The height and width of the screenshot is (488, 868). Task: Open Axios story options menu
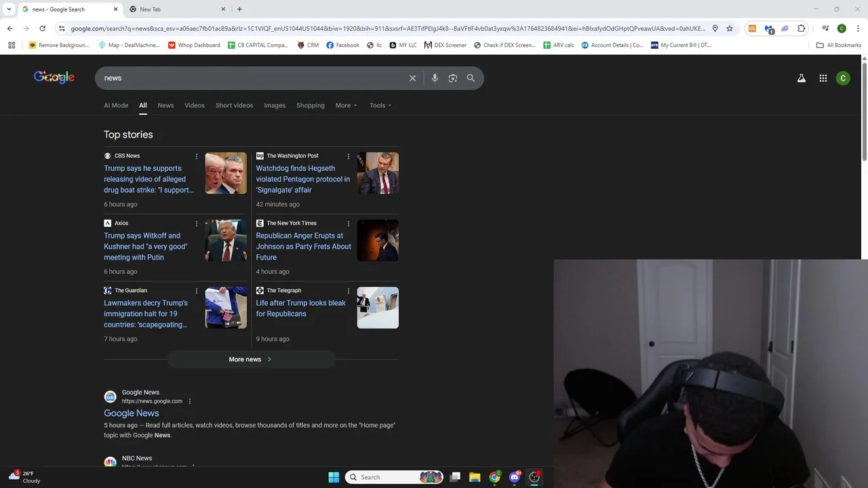pyautogui.click(x=197, y=223)
